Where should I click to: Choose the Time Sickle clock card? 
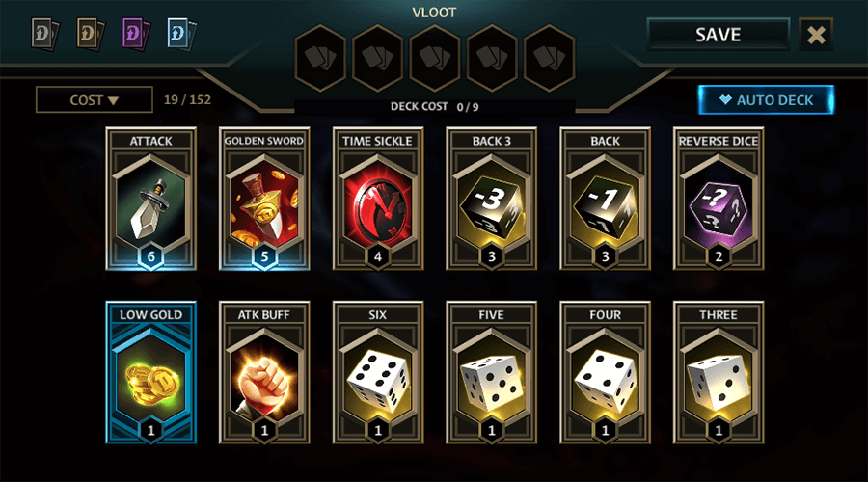click(377, 200)
